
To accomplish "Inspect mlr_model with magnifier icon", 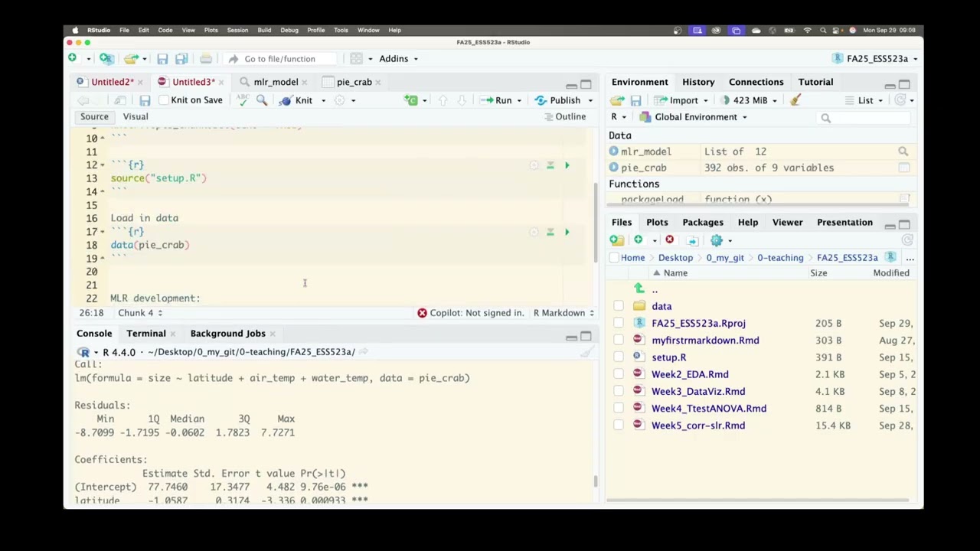I will pos(903,152).
